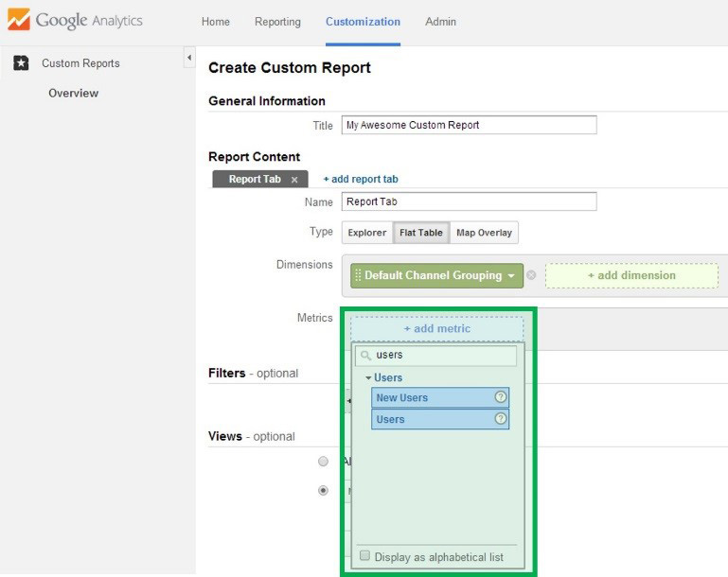The image size is (728, 577).
Task: Remove Default Channel Grouping dimension icon
Action: tap(531, 276)
